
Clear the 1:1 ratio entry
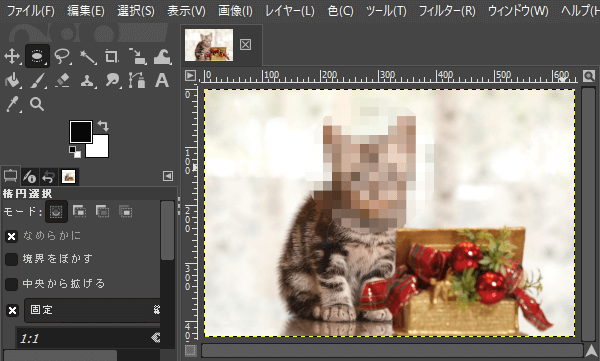[x=155, y=338]
